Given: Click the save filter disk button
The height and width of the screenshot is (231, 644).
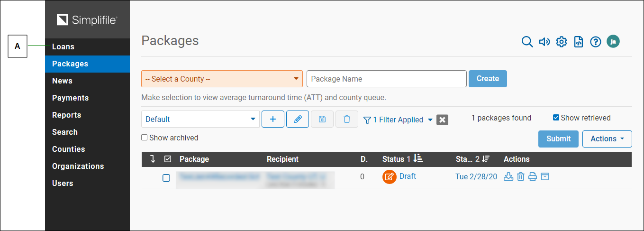Looking at the screenshot, I should pos(322,119).
